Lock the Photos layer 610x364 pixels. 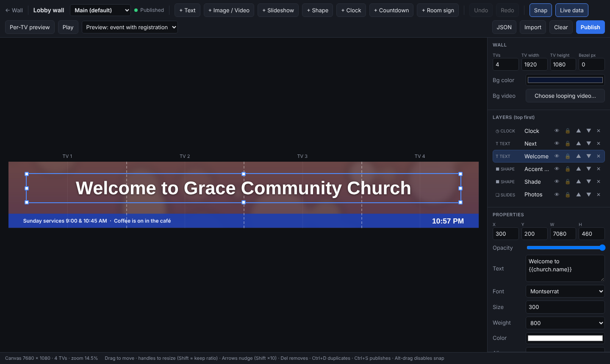click(568, 194)
